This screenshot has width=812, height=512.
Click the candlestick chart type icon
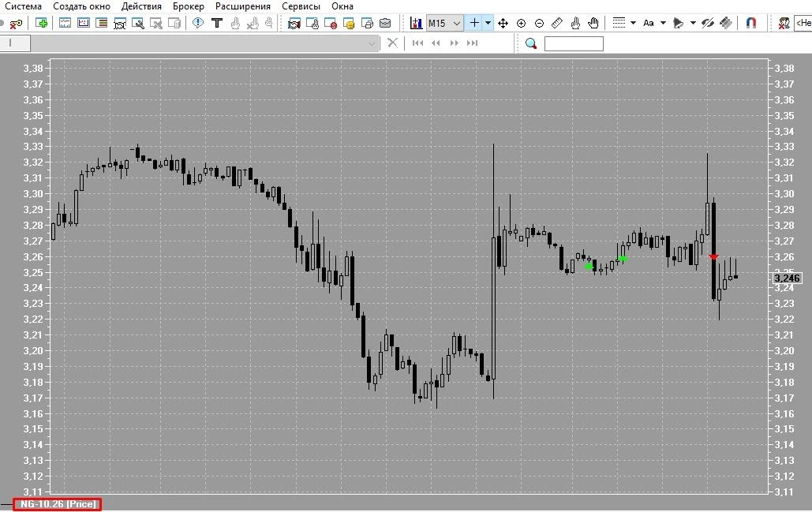[416, 24]
